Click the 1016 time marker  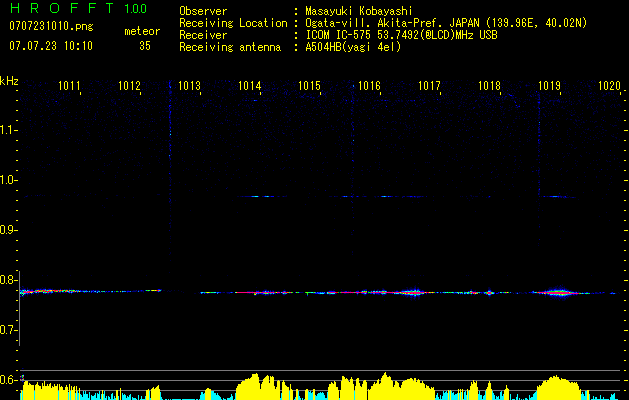click(369, 86)
